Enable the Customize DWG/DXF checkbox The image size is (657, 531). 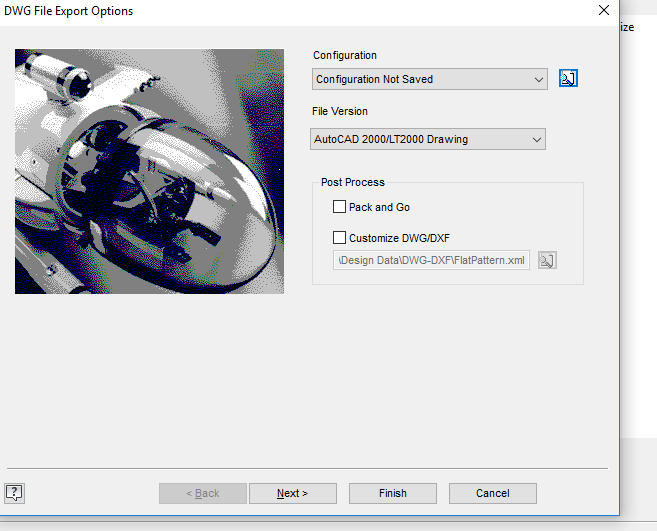339,238
